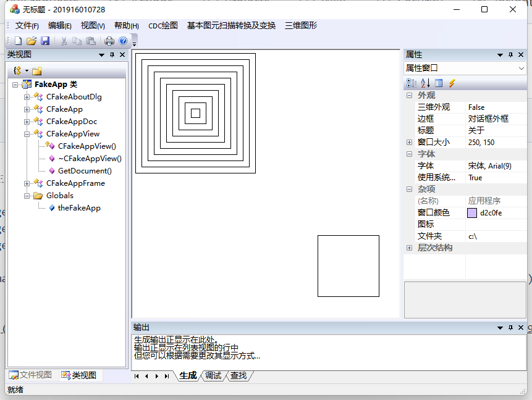Open Help using the blue question mark icon

pos(122,41)
